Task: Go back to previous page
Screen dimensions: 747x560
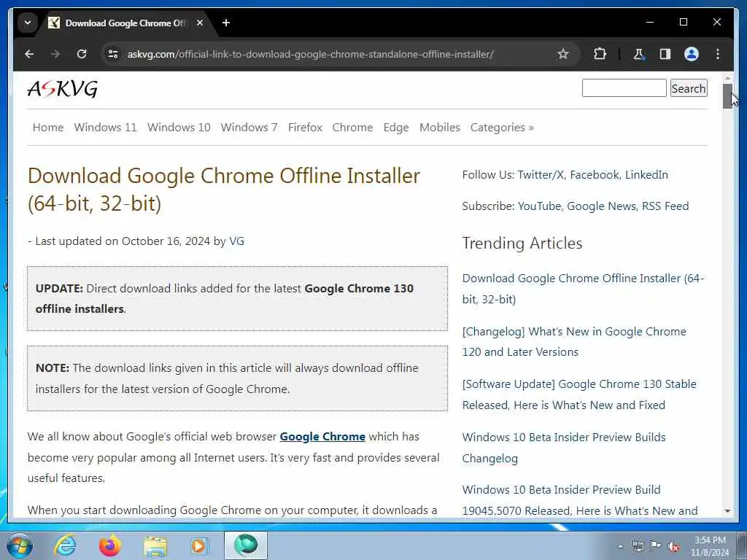Action: 29,54
